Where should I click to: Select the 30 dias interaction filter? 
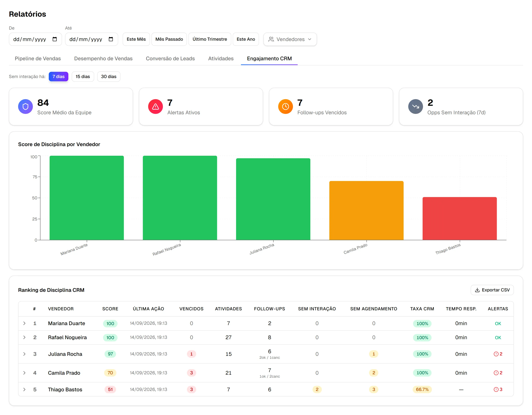(109, 77)
